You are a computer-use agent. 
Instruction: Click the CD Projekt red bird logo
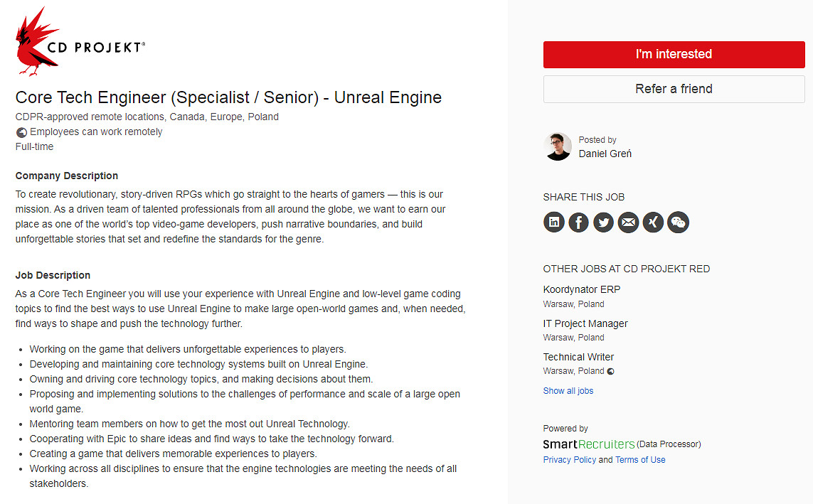(36, 42)
